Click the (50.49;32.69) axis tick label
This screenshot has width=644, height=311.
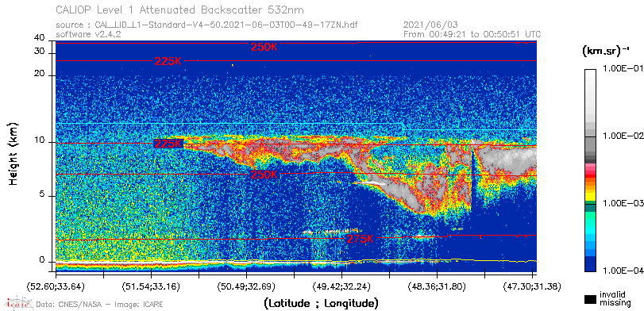click(x=247, y=286)
